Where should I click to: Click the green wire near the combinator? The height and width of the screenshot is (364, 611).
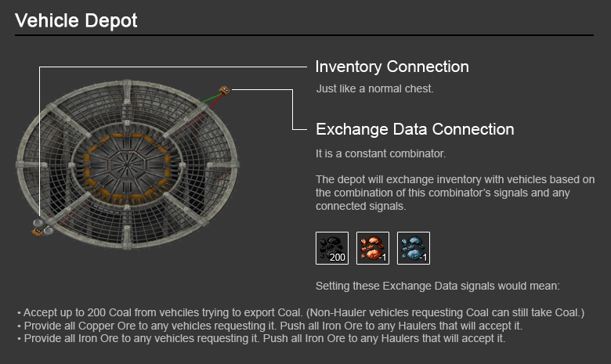click(211, 99)
